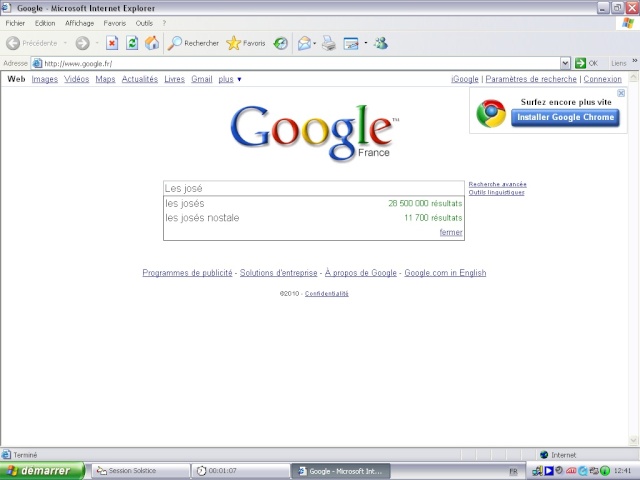
Task: Click the page icon in address bar
Action: (37, 63)
